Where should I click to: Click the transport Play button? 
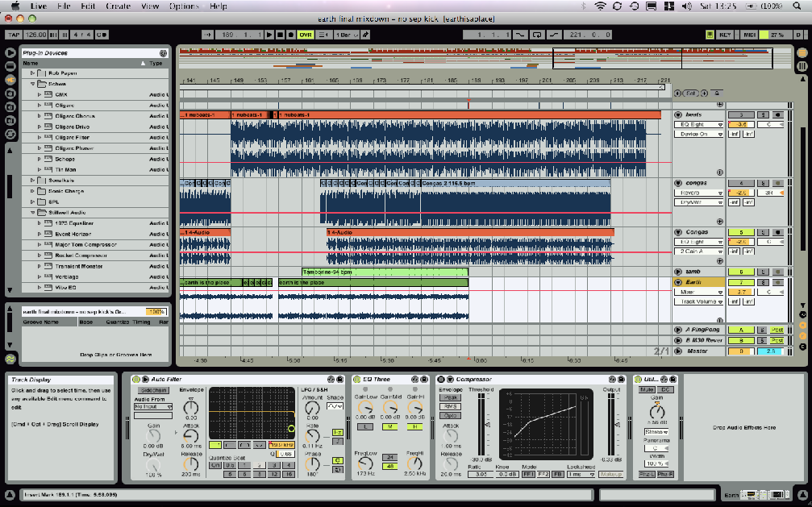pos(269,35)
